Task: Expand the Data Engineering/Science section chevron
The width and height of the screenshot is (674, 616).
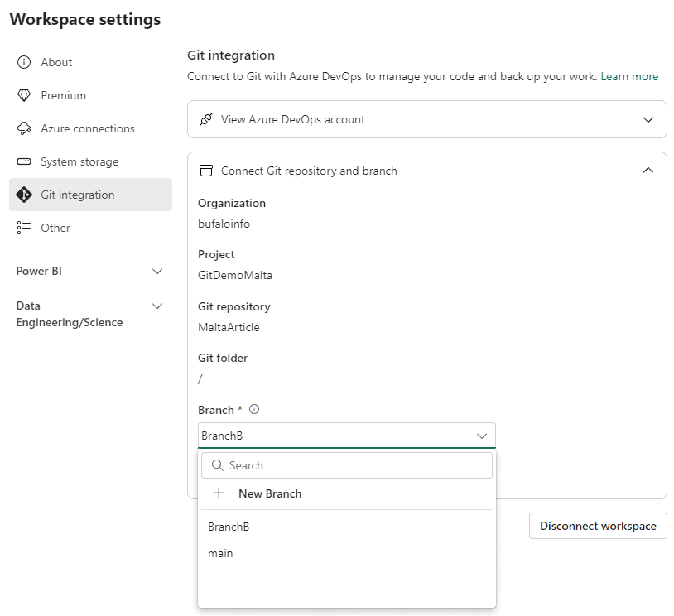Action: pos(157,306)
